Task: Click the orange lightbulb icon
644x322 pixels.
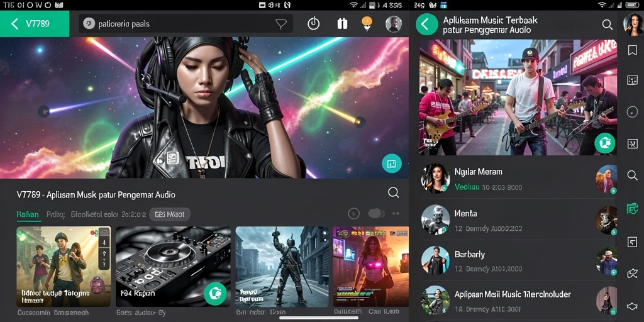Action: 367,23
